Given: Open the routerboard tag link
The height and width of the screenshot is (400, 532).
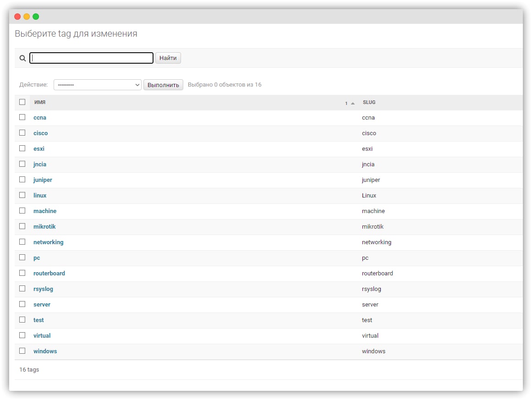Looking at the screenshot, I should point(49,274).
